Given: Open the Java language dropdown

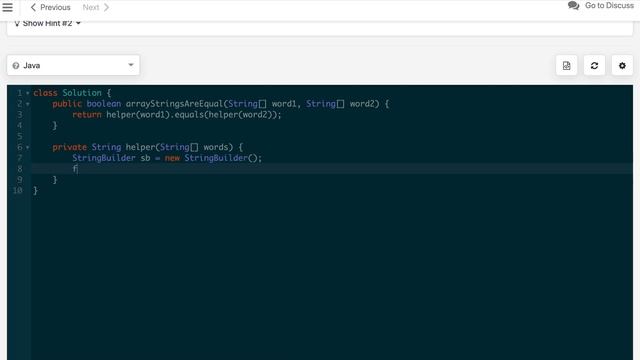Looking at the screenshot, I should 73,65.
